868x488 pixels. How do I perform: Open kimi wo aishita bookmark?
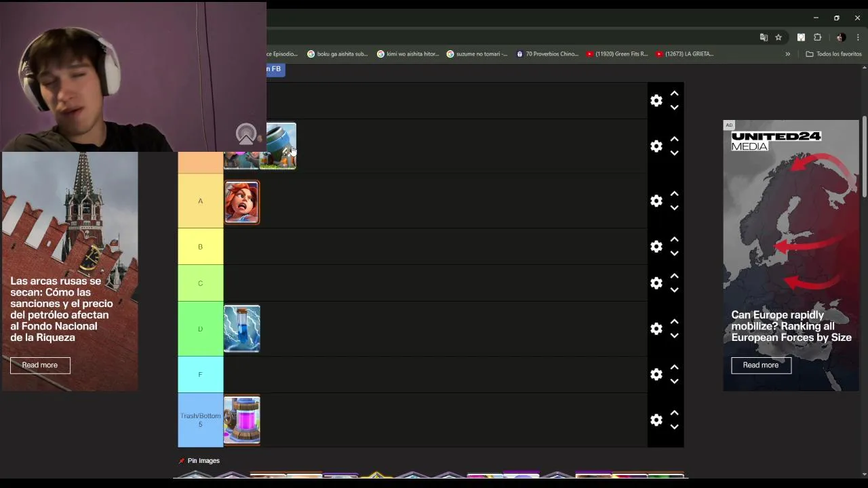[x=408, y=54]
